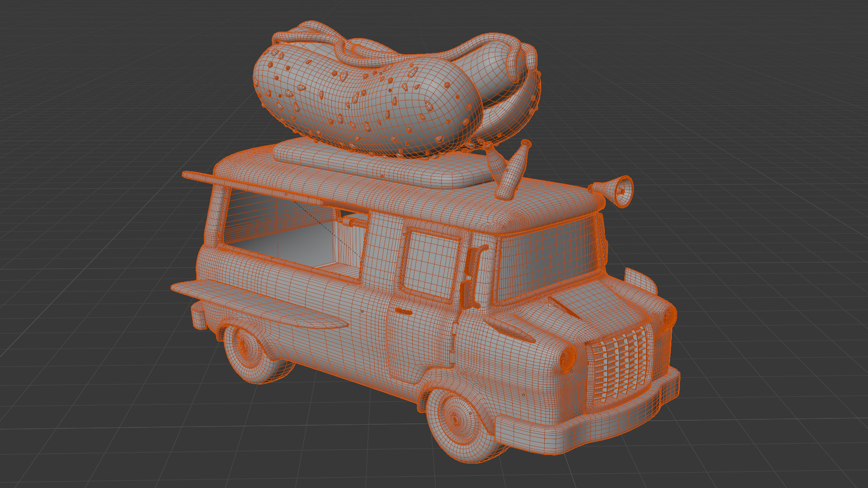Select the megaphone speaker on the roof

[613, 192]
